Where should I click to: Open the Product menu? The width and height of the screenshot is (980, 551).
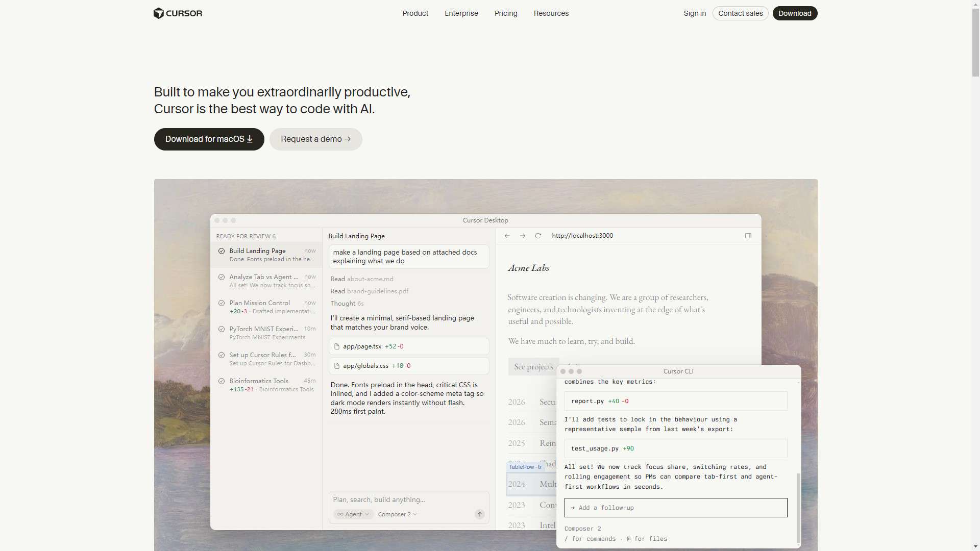point(415,13)
